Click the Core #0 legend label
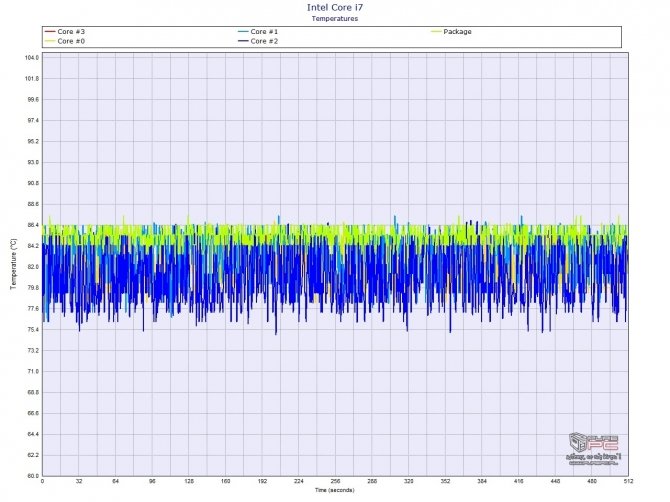 (71, 41)
